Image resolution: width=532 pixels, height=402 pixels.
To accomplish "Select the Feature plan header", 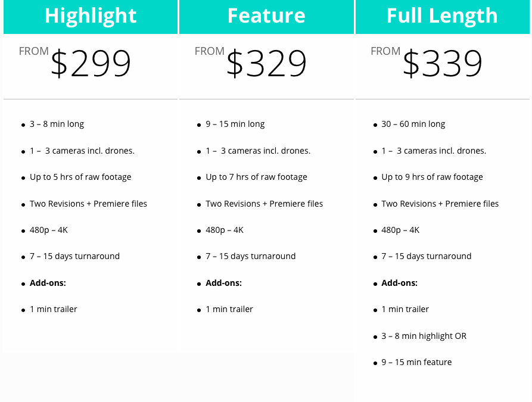I will pyautogui.click(x=266, y=16).
